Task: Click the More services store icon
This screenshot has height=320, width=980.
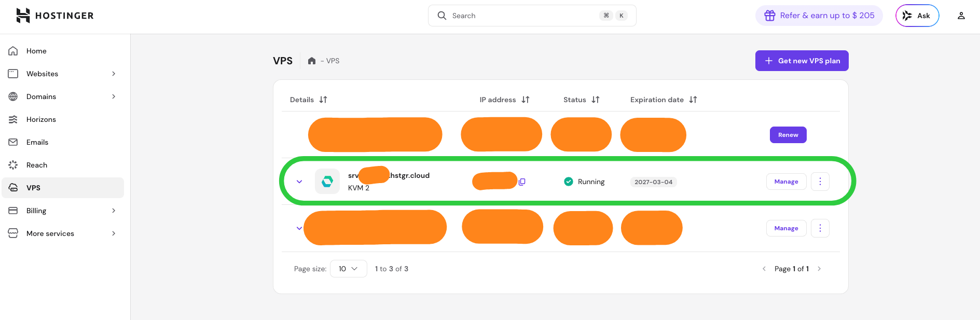Action: (x=13, y=233)
